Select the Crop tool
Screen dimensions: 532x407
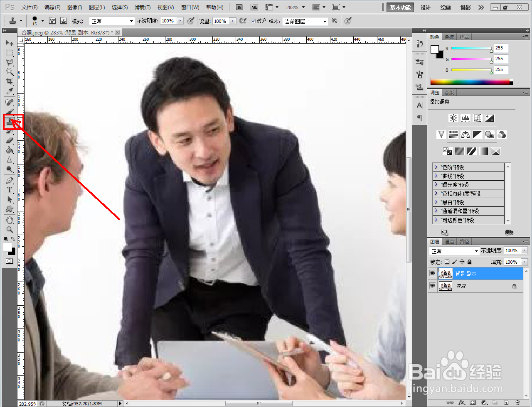click(x=10, y=81)
